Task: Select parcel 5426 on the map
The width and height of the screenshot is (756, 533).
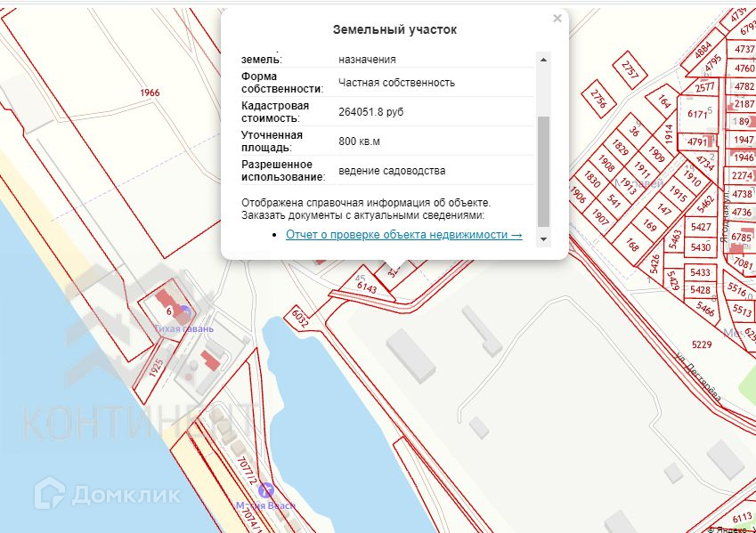Action: tap(654, 263)
